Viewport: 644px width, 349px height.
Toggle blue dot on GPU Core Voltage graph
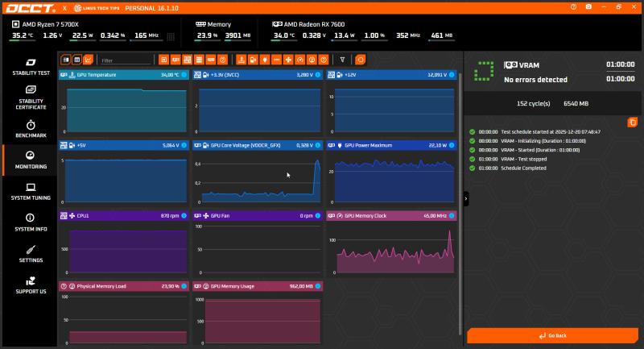coord(318,145)
